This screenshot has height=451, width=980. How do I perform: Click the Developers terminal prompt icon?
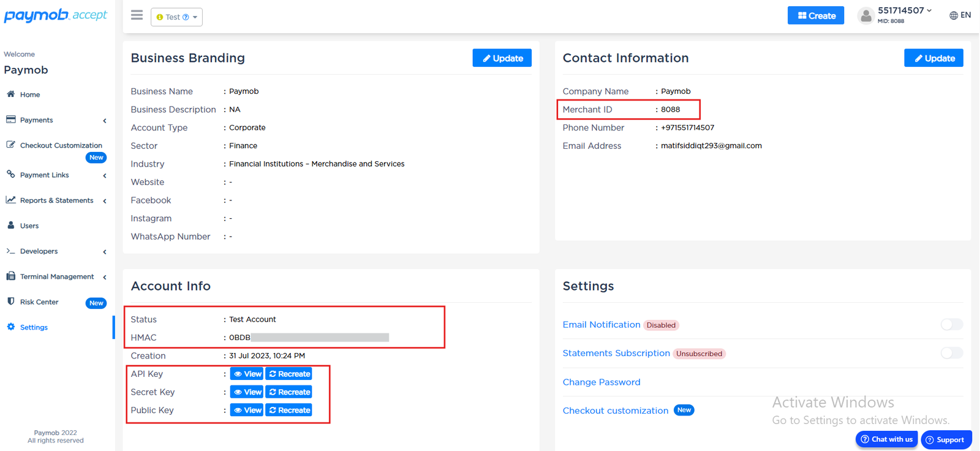[x=10, y=251]
